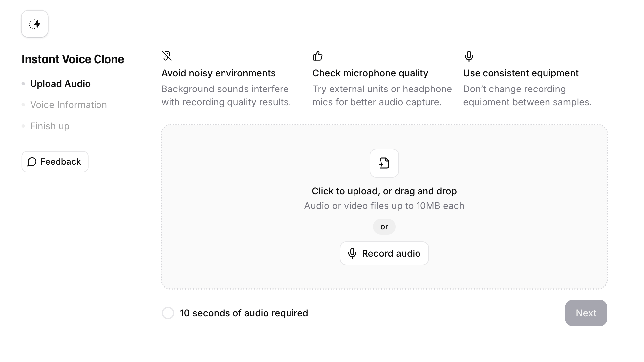
Task: Click the 'or' divider pill
Action: click(x=384, y=227)
